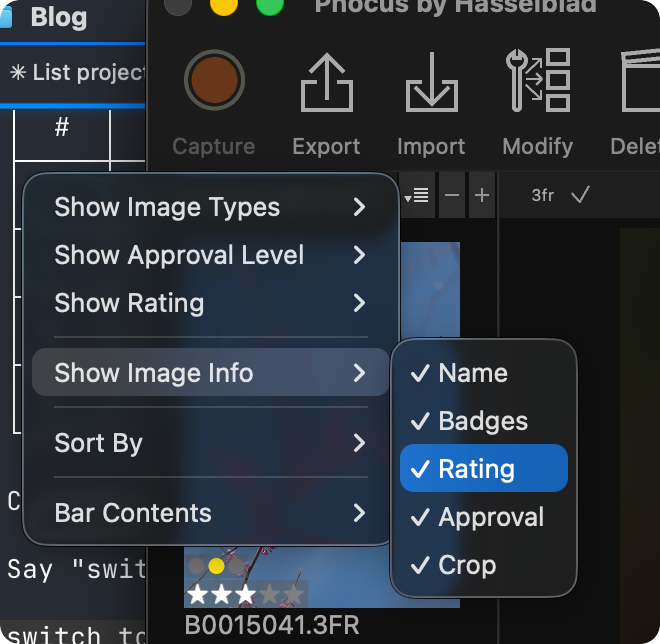The height and width of the screenshot is (644, 660).
Task: Uncheck the Rating option in the submenu
Action: [x=484, y=468]
